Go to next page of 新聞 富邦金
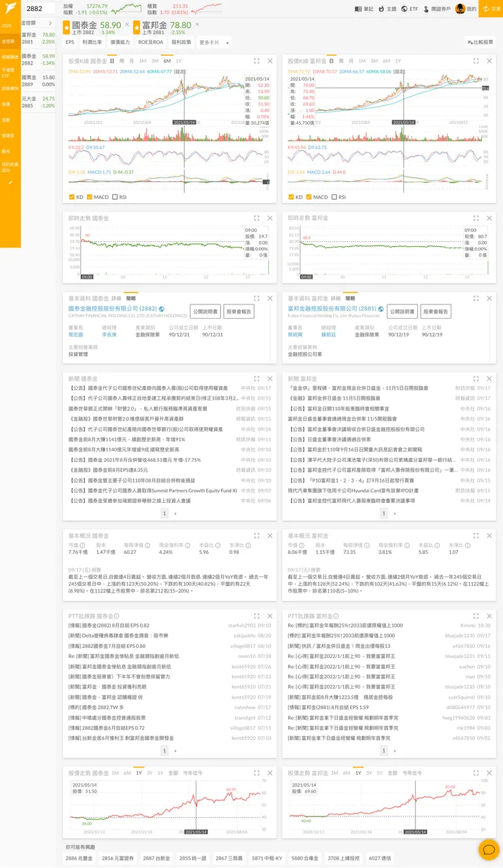Viewport: 503px width, 868px height. click(394, 514)
